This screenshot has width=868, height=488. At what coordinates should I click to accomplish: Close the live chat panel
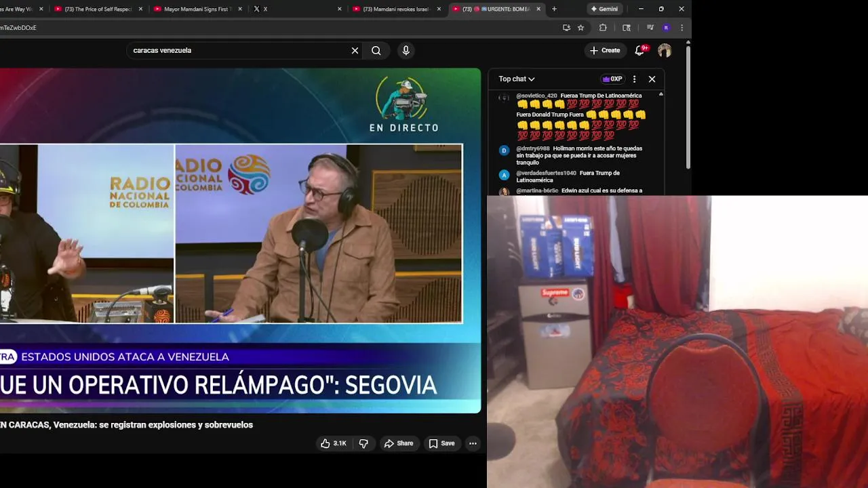[652, 79]
